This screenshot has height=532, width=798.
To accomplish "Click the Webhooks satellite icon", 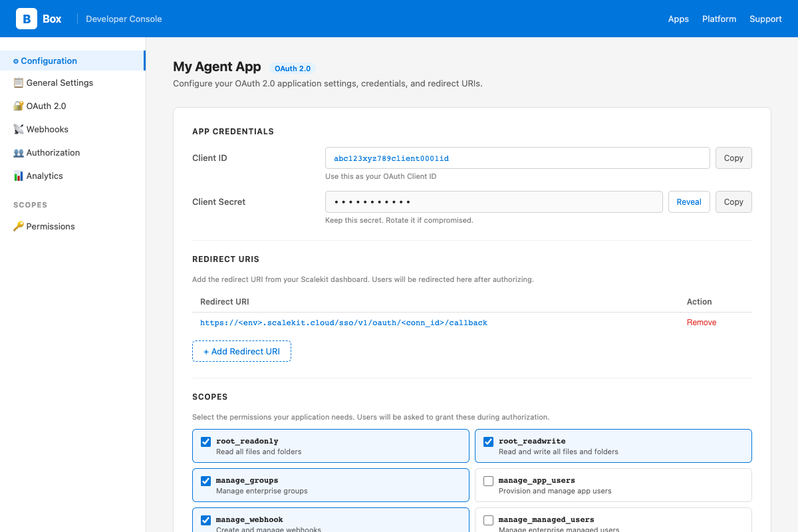I will 19,130.
